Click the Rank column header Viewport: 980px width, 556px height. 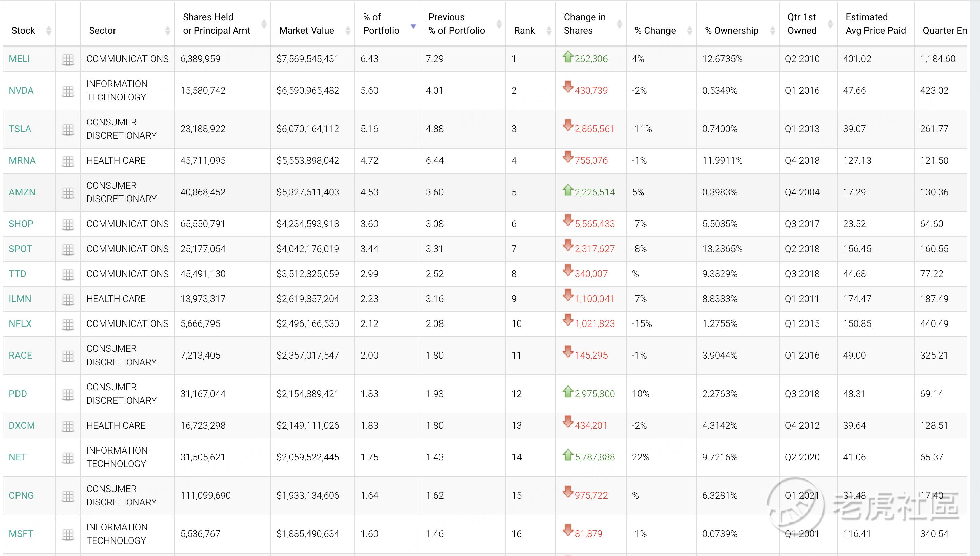tap(524, 31)
